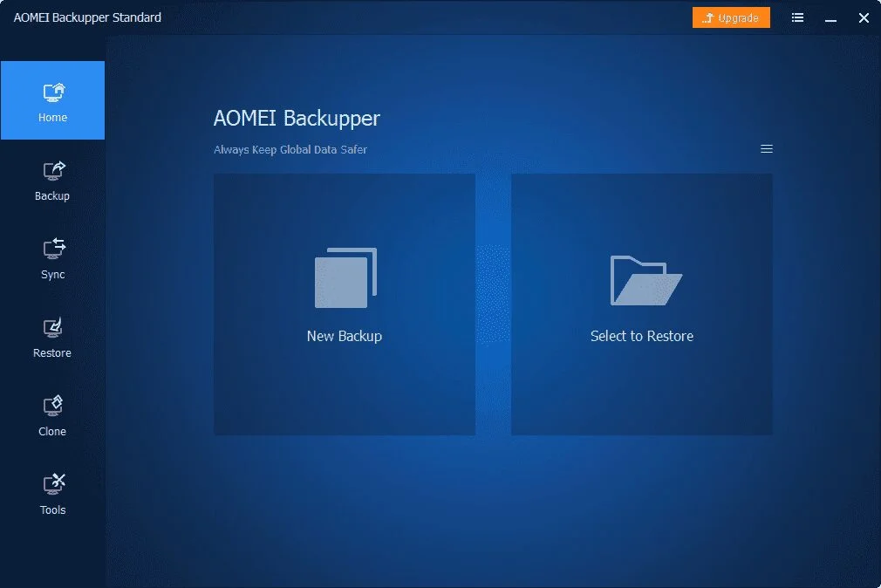Choose the "Clone" sidebar label
The height and width of the screenshot is (588, 881).
pos(52,432)
